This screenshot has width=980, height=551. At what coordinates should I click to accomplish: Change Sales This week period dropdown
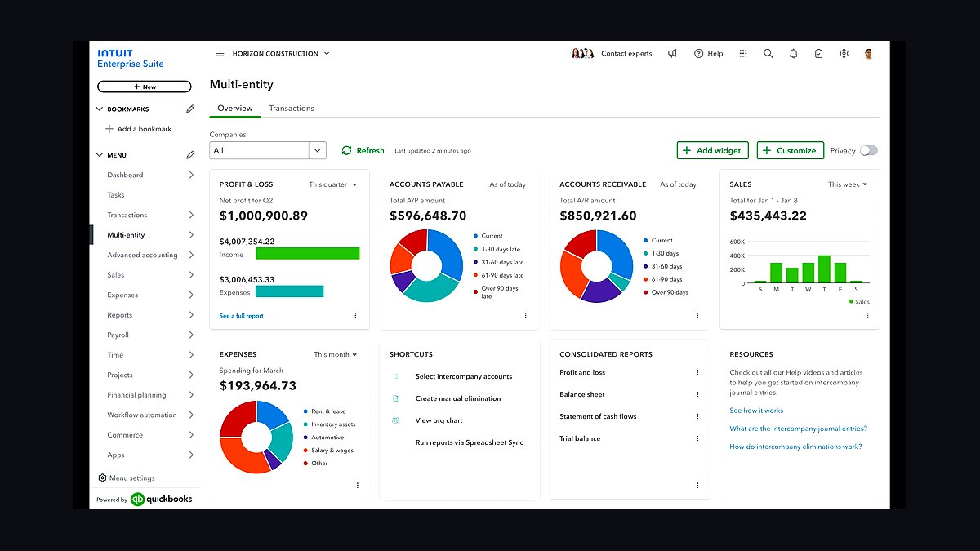pyautogui.click(x=848, y=184)
